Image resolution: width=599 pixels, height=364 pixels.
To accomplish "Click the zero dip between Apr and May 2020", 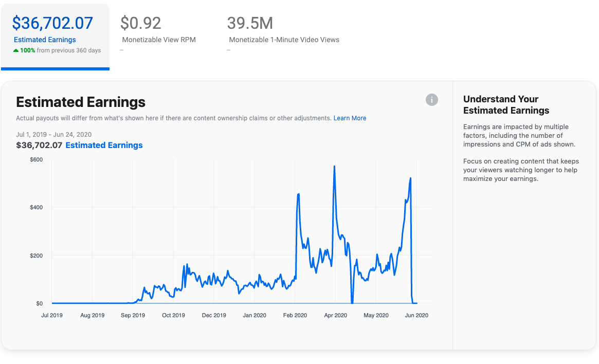I will 352,302.
